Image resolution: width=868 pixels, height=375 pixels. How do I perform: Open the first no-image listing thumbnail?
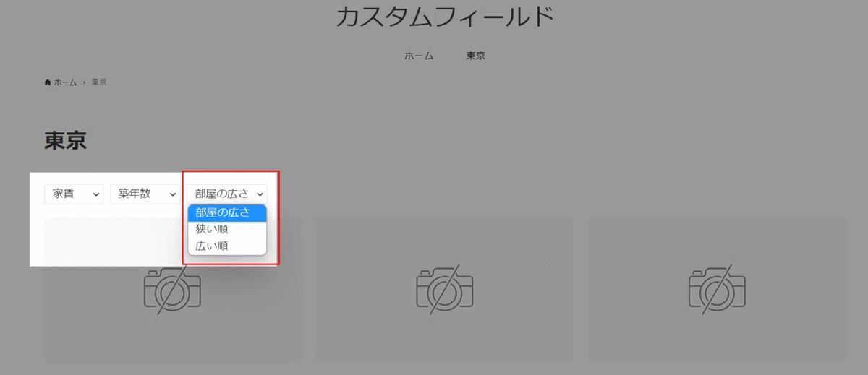pos(173,289)
